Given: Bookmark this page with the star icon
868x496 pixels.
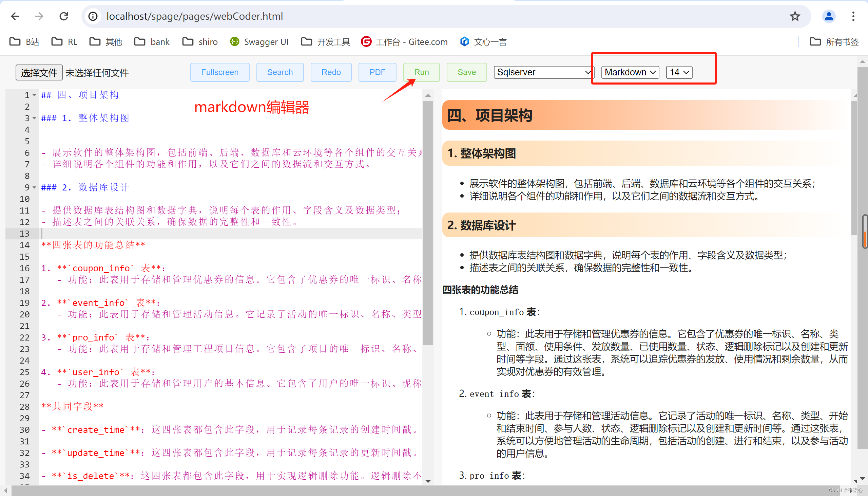Looking at the screenshot, I should pos(795,16).
